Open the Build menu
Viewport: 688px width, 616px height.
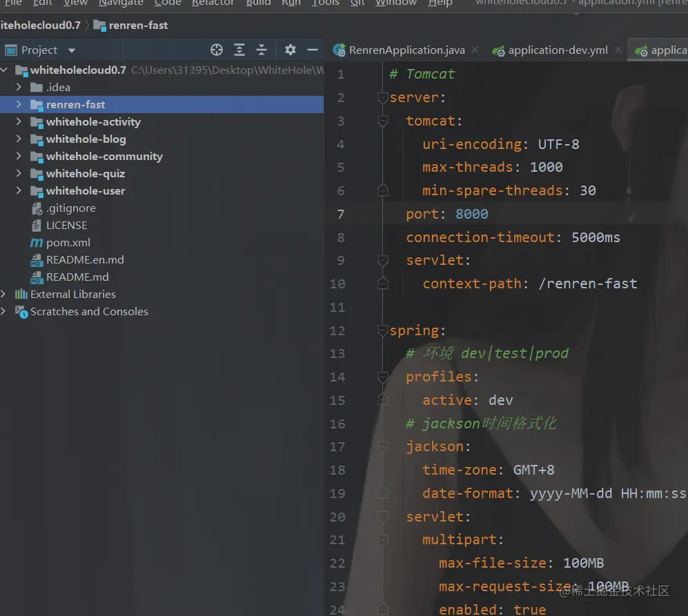click(x=259, y=3)
